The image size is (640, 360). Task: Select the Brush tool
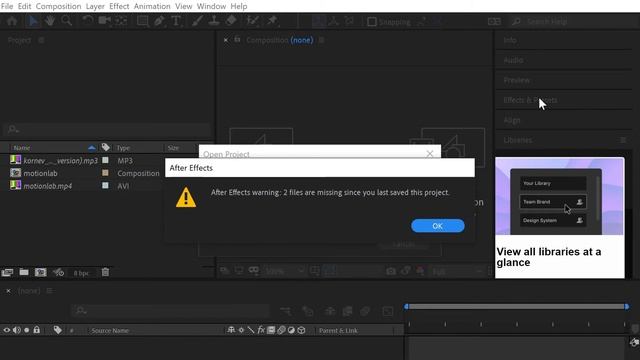[197, 21]
